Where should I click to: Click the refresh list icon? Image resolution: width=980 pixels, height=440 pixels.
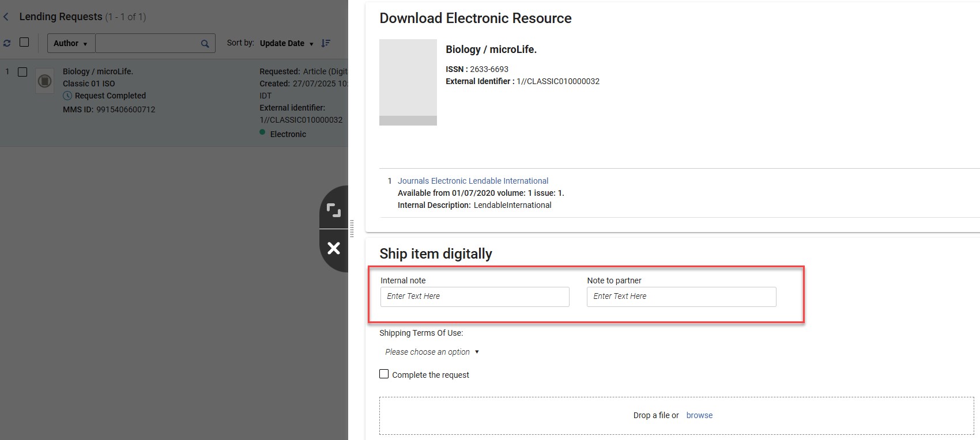point(7,43)
